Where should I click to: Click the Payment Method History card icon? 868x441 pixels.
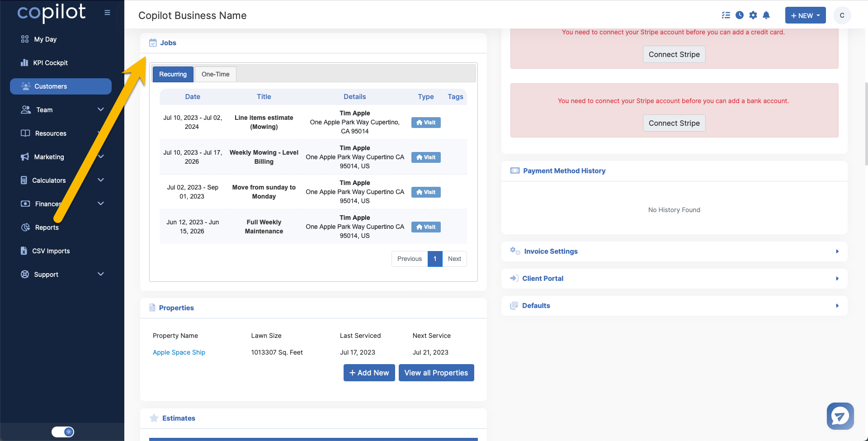(515, 171)
